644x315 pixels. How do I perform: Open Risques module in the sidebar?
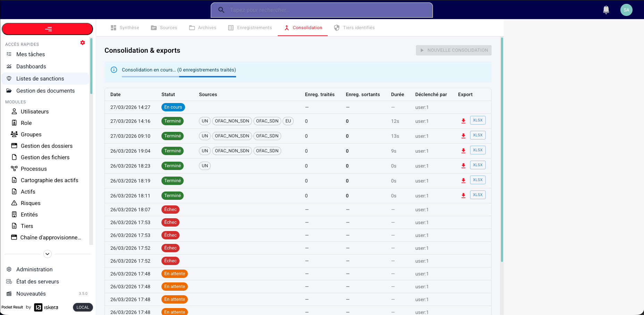31,203
